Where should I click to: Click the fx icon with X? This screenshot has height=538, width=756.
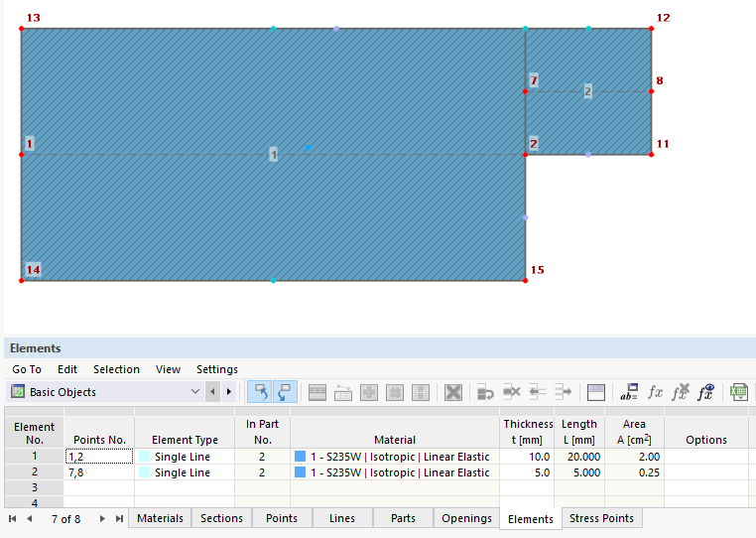[x=681, y=392]
